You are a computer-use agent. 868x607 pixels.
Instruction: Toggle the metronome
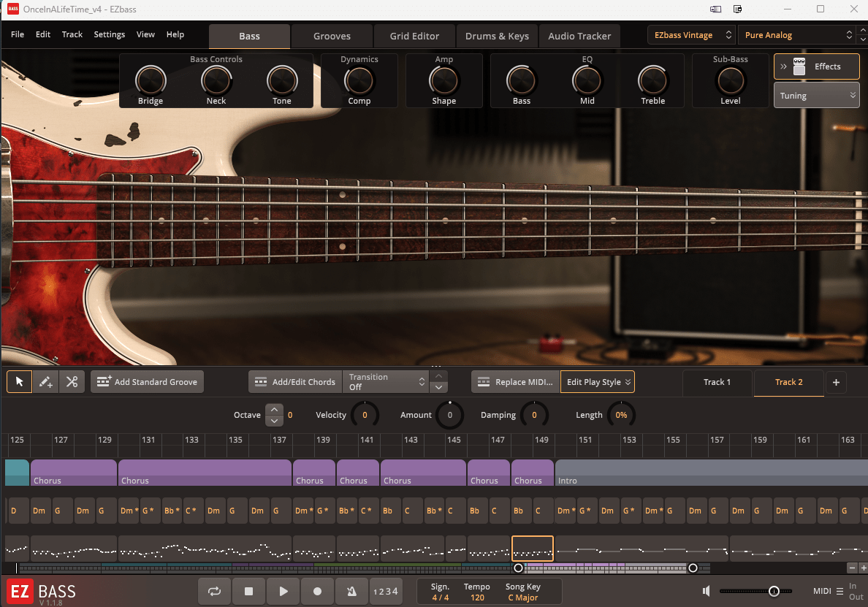(351, 591)
